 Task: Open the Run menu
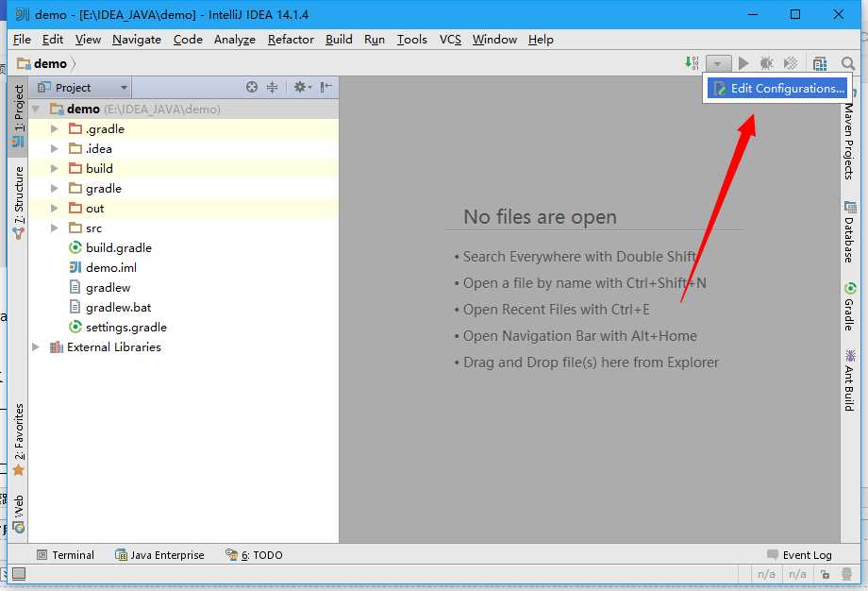pyautogui.click(x=375, y=40)
